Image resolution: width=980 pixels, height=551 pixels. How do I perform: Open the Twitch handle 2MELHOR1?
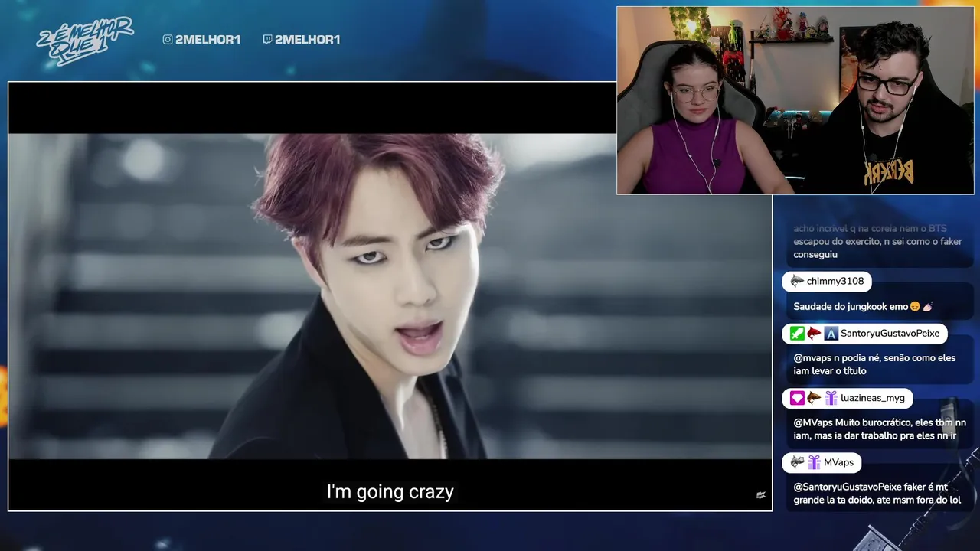(x=307, y=40)
